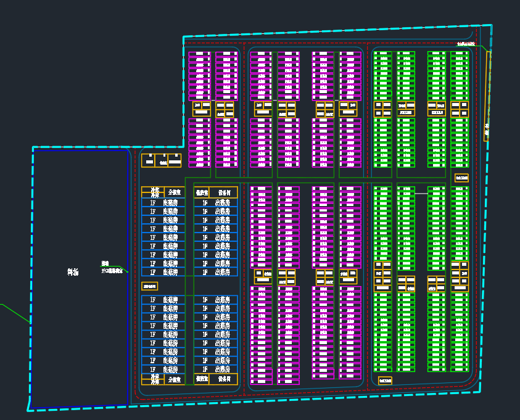The width and height of the screenshot is (520, 420).
Task: Click the bottom 分控室 cell in the left block
Action: 174,379
